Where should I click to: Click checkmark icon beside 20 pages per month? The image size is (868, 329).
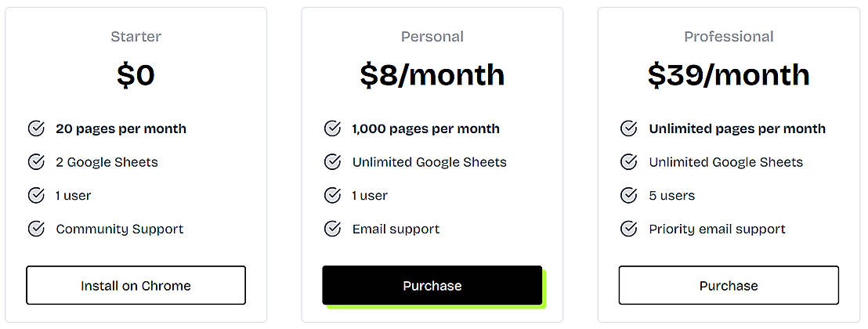[x=36, y=128]
